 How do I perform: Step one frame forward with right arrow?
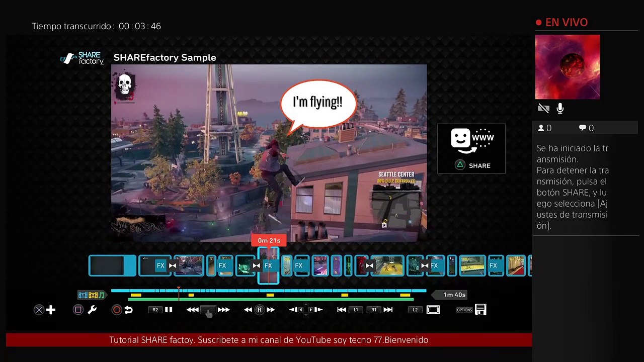(x=318, y=310)
